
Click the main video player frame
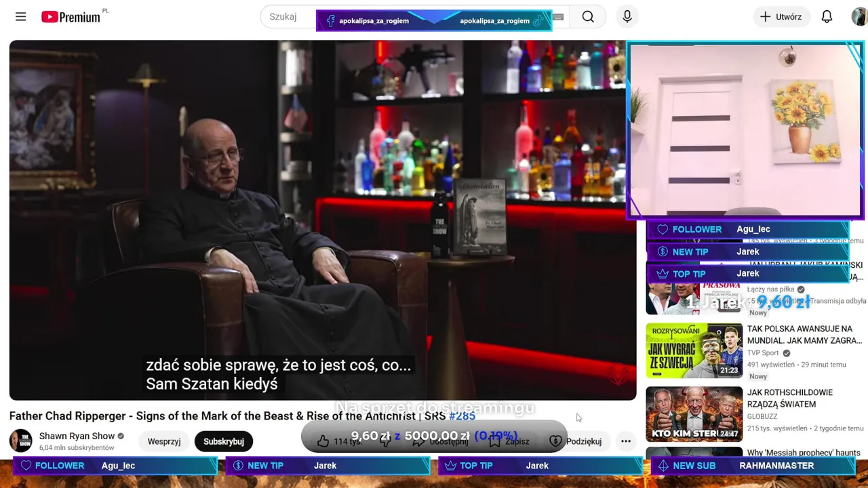pos(323,220)
